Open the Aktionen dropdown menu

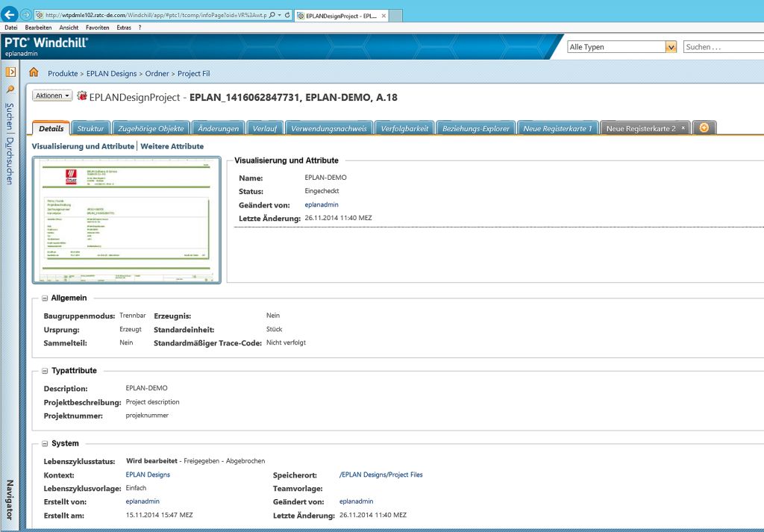pyautogui.click(x=52, y=96)
